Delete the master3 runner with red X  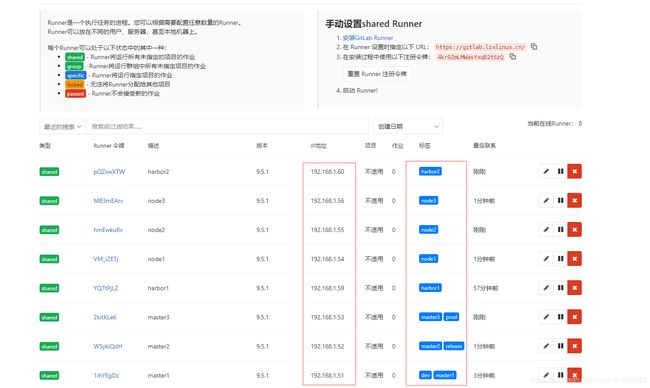click(575, 317)
